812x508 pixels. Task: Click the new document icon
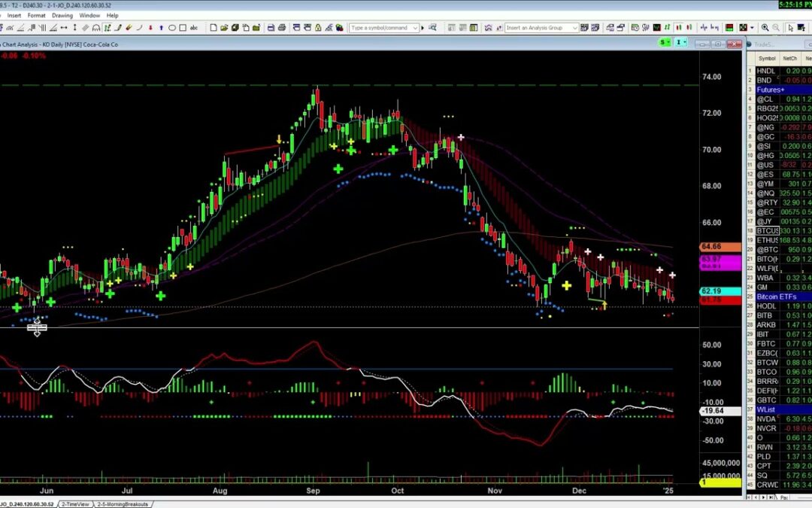pos(214,28)
